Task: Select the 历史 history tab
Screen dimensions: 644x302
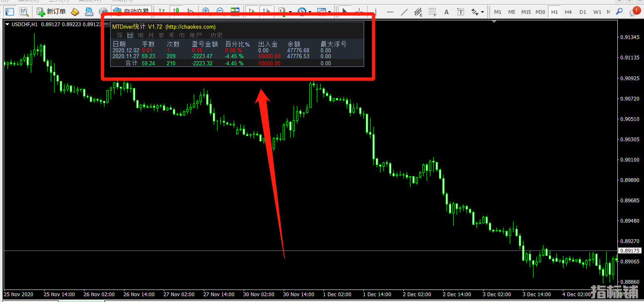Action: (x=216, y=35)
